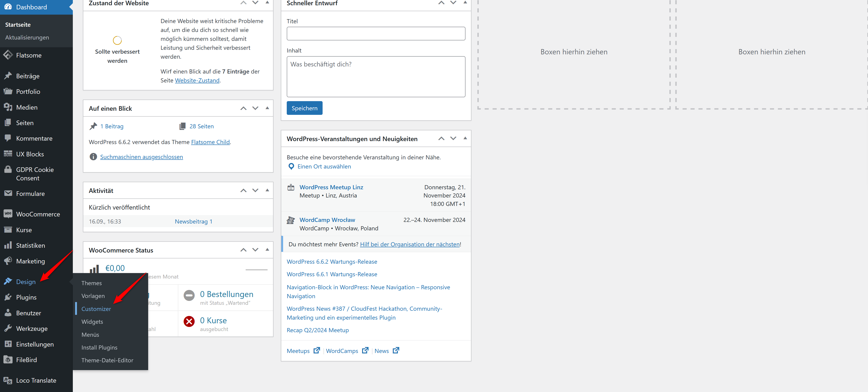Click the Werkzeuge wrench icon
The height and width of the screenshot is (392, 868).
(8, 328)
